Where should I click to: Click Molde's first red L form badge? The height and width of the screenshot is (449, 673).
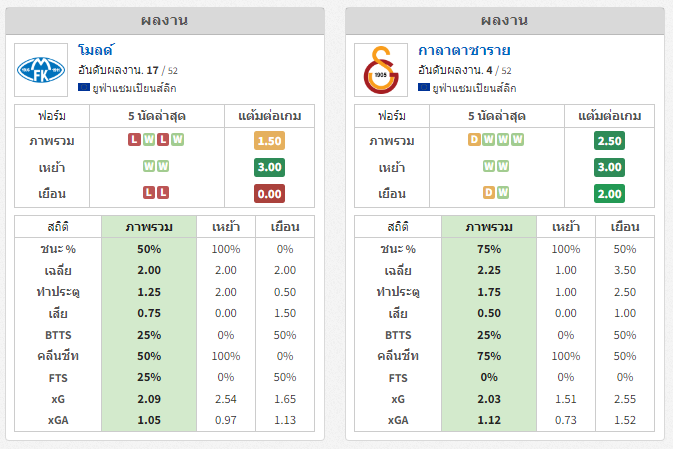click(x=134, y=140)
